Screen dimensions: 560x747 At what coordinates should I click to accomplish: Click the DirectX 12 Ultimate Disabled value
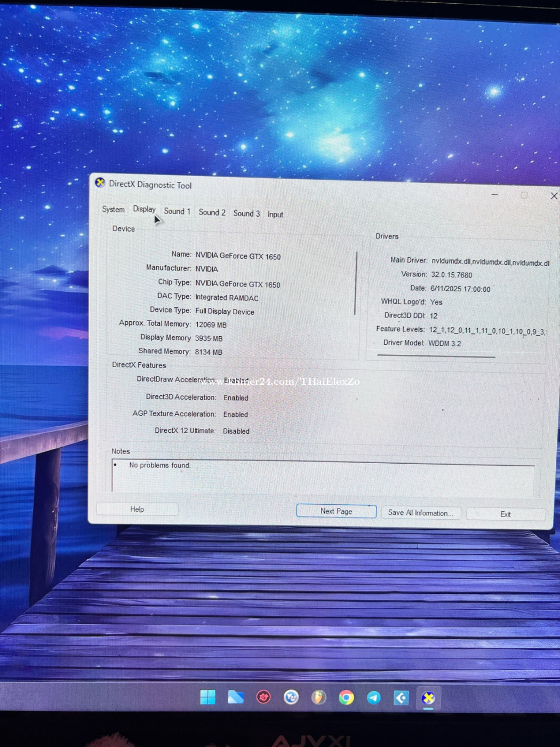(236, 431)
